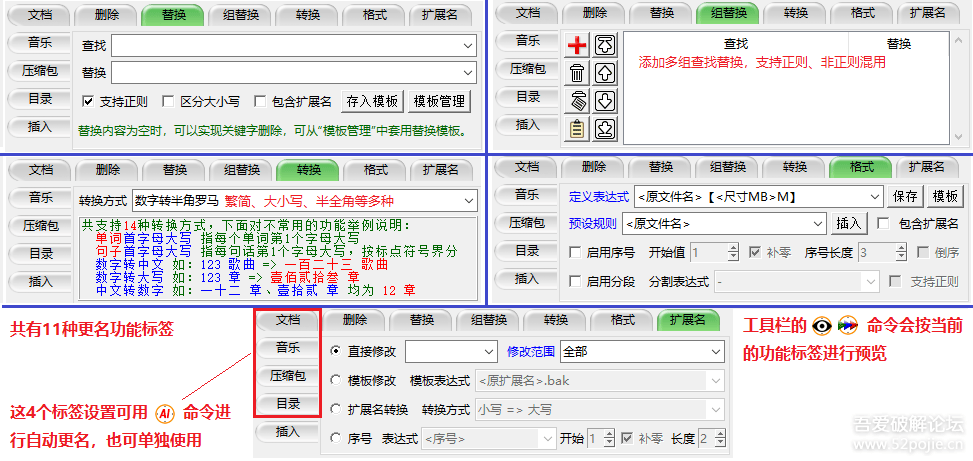
Task: Click the 存入模板 button
Action: click(372, 101)
